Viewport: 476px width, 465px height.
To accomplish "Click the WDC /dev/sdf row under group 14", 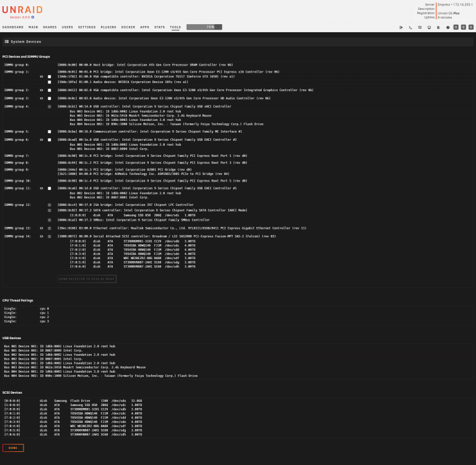I will pyautogui.click(x=133, y=258).
